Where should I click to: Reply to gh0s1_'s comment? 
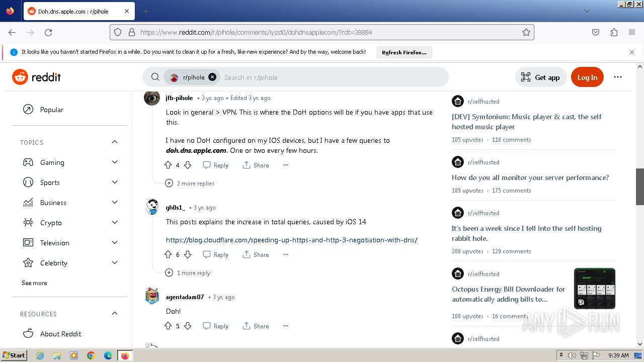[215, 254]
